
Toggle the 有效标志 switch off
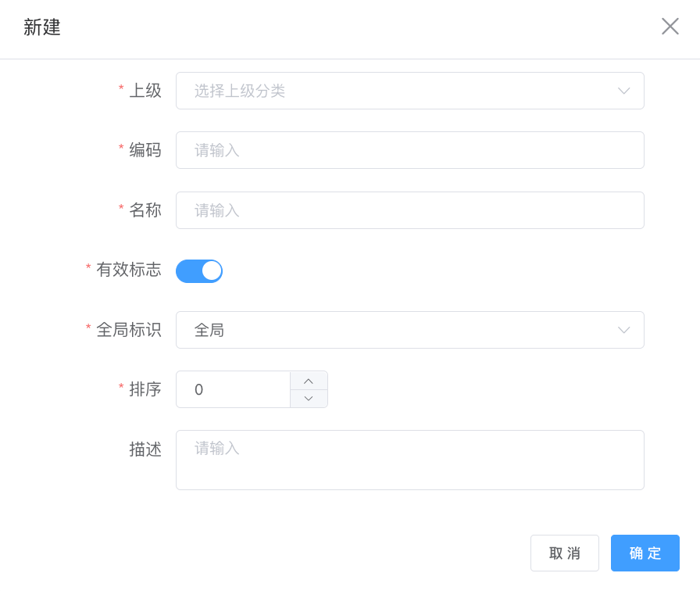pos(199,271)
